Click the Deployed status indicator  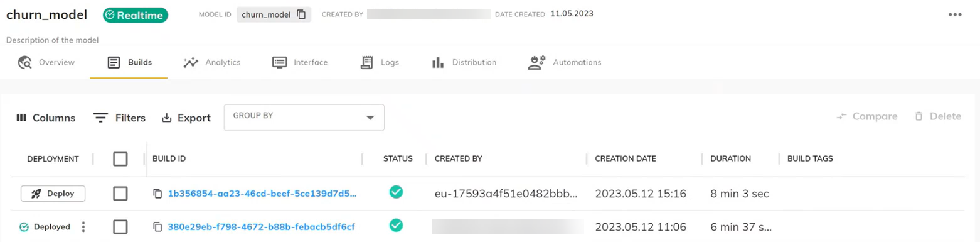(x=45, y=227)
